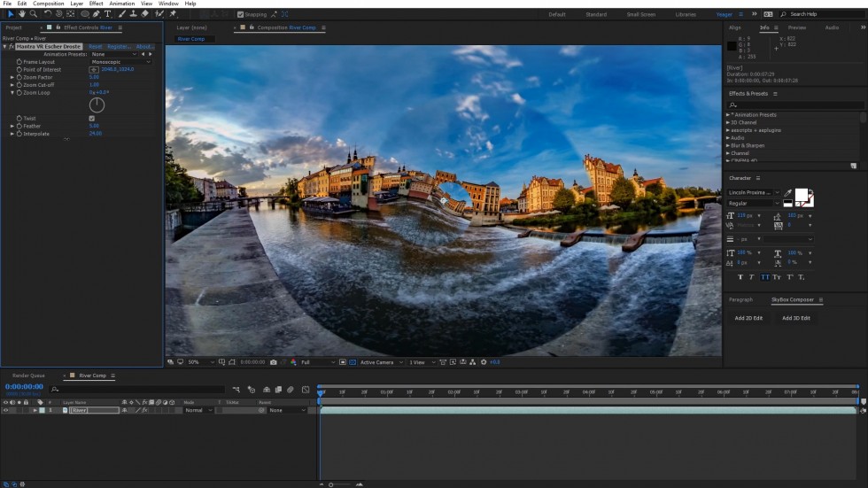
Task: Expand the Zoom Factor property
Action: pyautogui.click(x=12, y=77)
